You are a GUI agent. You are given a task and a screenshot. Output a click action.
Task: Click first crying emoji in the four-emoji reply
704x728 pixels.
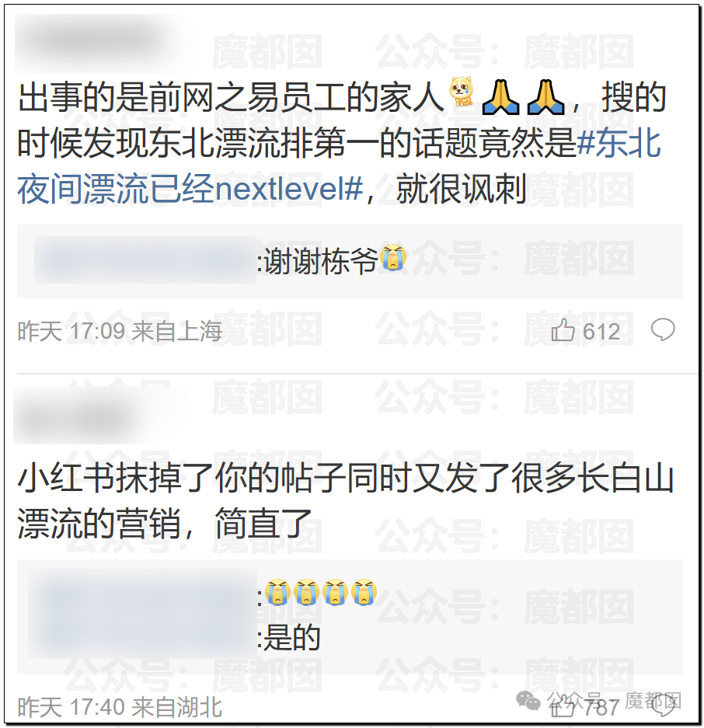coord(277,592)
